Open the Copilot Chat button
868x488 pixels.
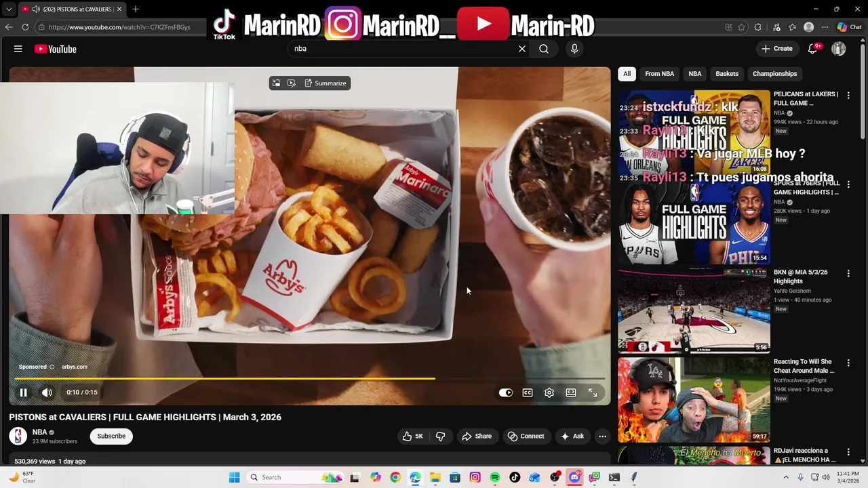pos(850,27)
